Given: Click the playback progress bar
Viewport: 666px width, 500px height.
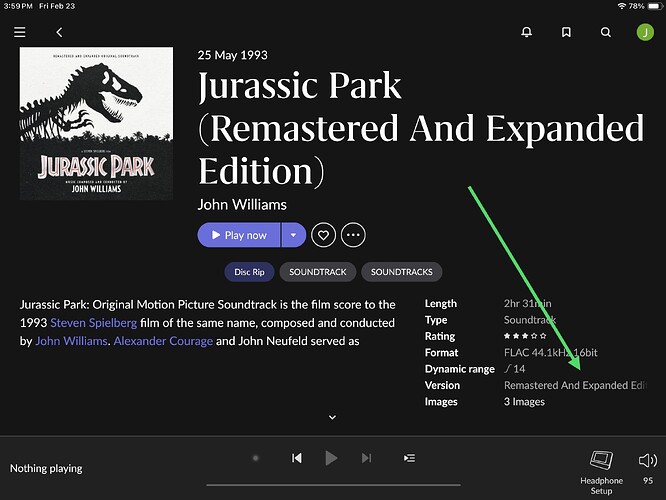Looking at the screenshot, I should (x=332, y=484).
